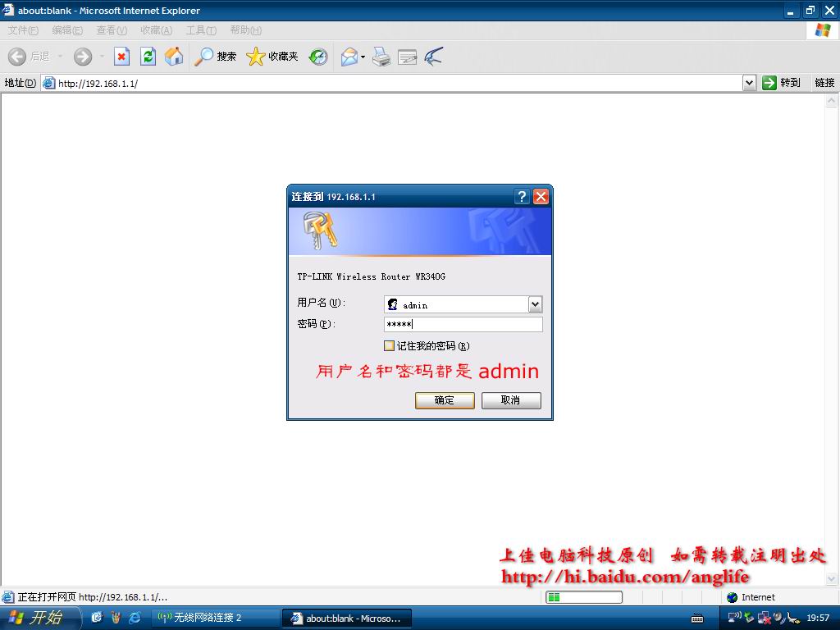
Task: Open the 开始 Start menu
Action: 39,618
